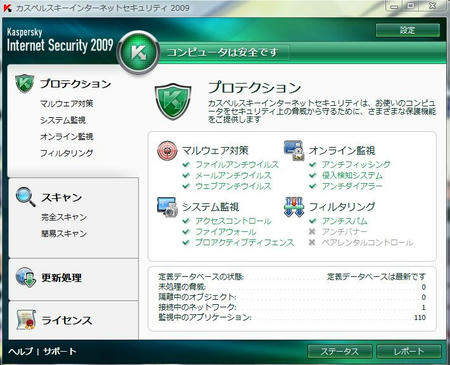The height and width of the screenshot is (365, 450).
Task: Click the フィルタリング heading in main panel
Action: (342, 207)
